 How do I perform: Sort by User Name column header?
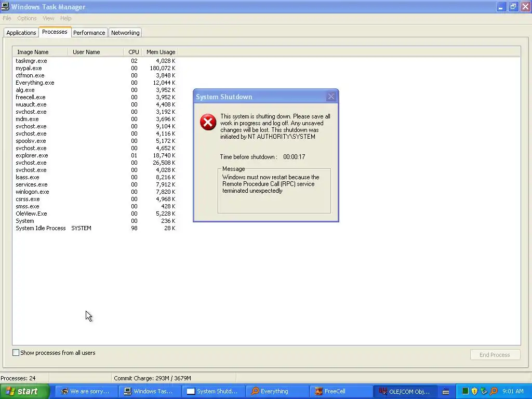(x=96, y=52)
